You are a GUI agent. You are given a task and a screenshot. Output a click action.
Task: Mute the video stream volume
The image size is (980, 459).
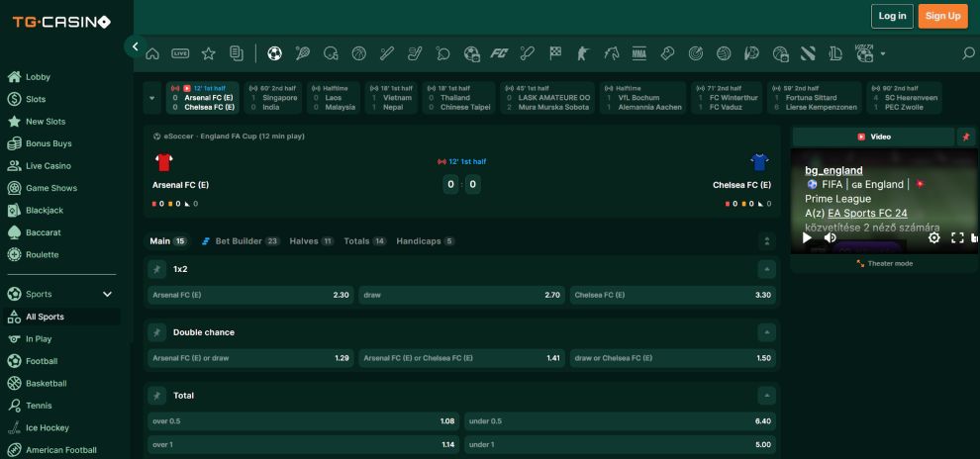point(830,237)
